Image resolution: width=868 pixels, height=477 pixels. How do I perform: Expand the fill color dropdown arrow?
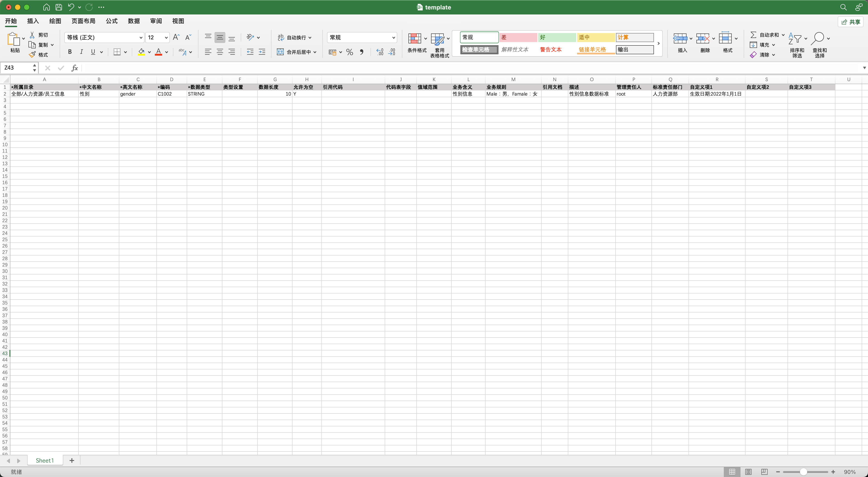149,52
